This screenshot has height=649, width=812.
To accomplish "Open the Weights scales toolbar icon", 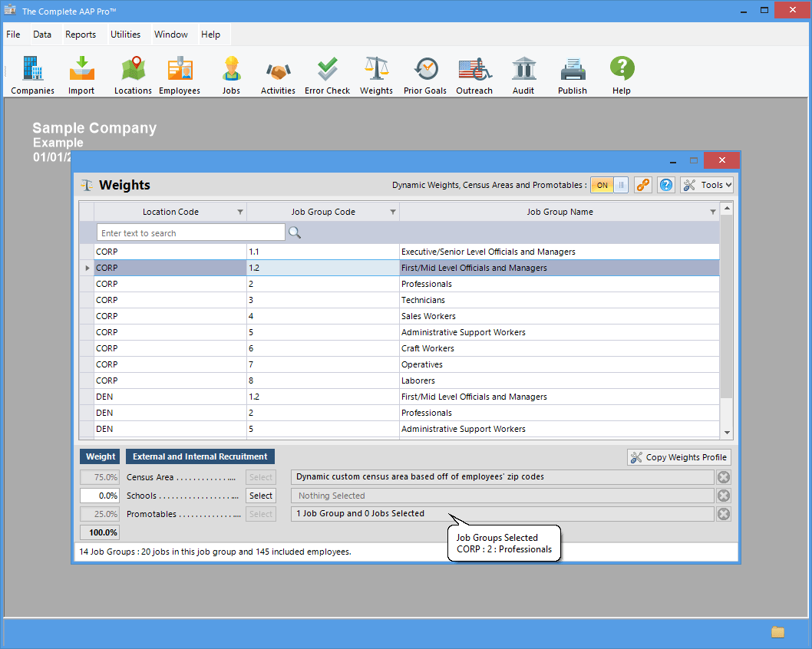I will (x=377, y=75).
